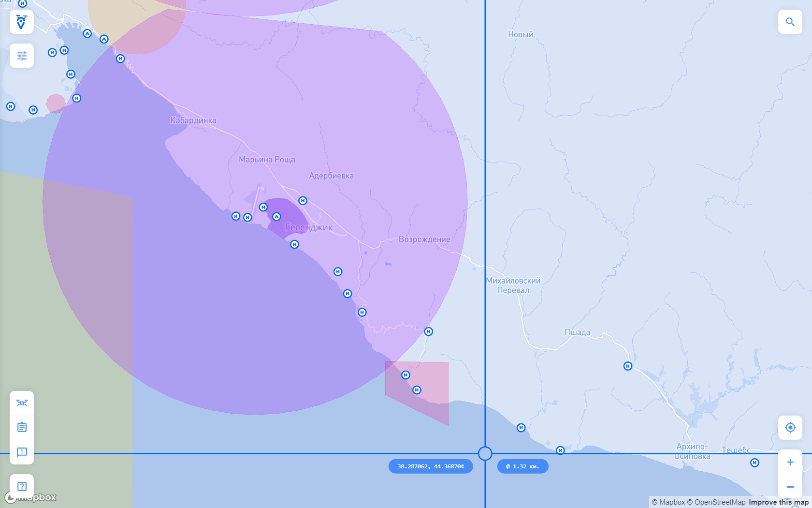Select the helipad marker near Пшада

point(627,366)
